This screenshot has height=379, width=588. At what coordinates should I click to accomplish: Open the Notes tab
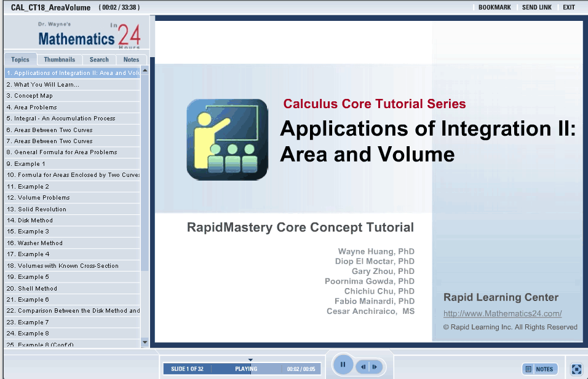[131, 60]
